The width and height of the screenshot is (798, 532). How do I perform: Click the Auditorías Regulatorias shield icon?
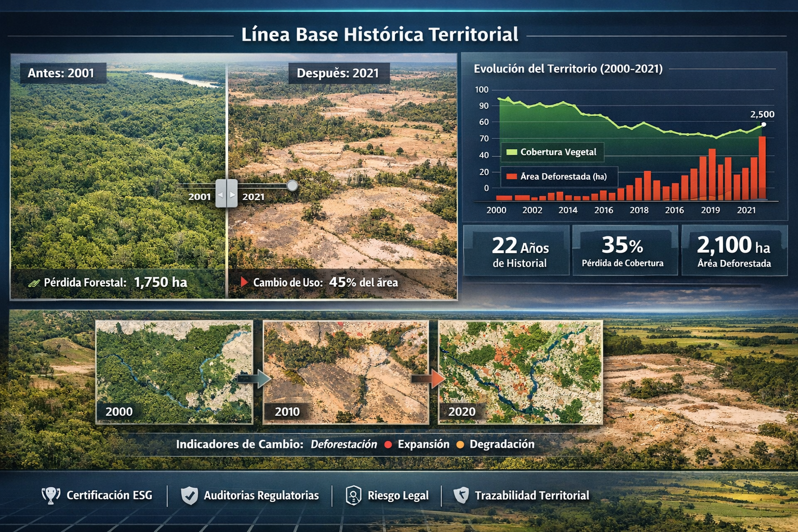pyautogui.click(x=189, y=495)
